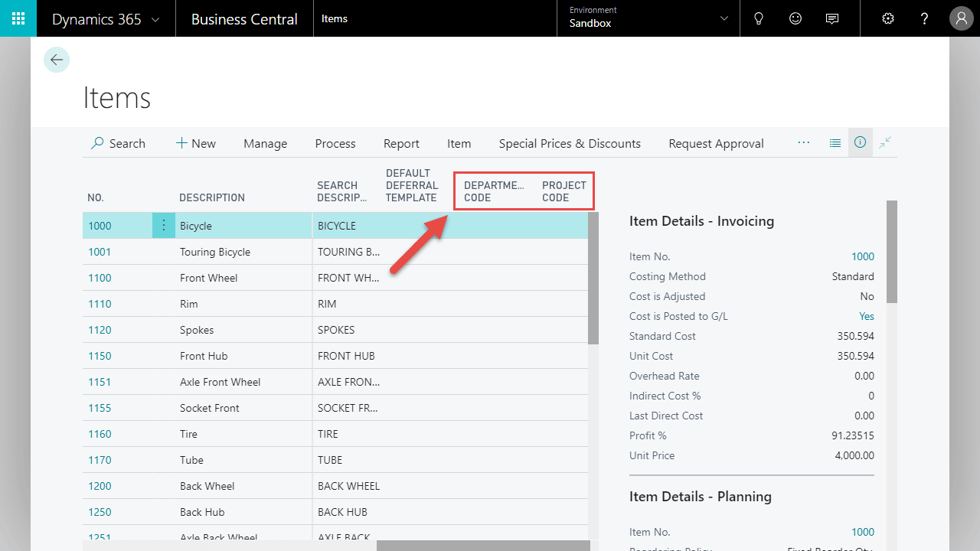This screenshot has width=980, height=551.
Task: Click the list view layout icon
Action: (835, 143)
